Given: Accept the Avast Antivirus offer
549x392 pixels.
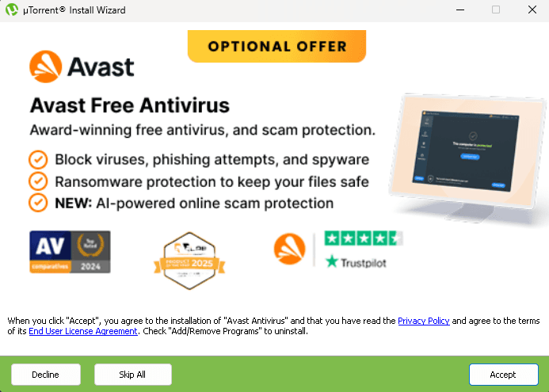Looking at the screenshot, I should pyautogui.click(x=504, y=375).
